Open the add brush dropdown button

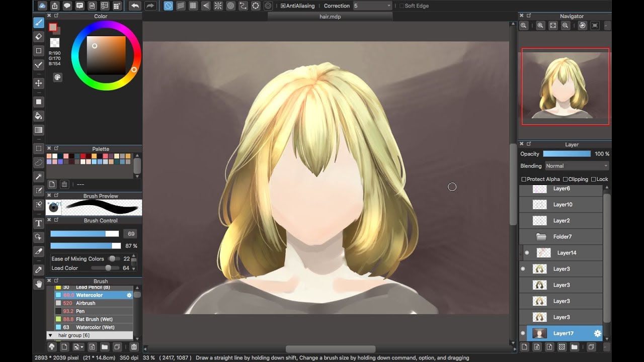[78, 347]
